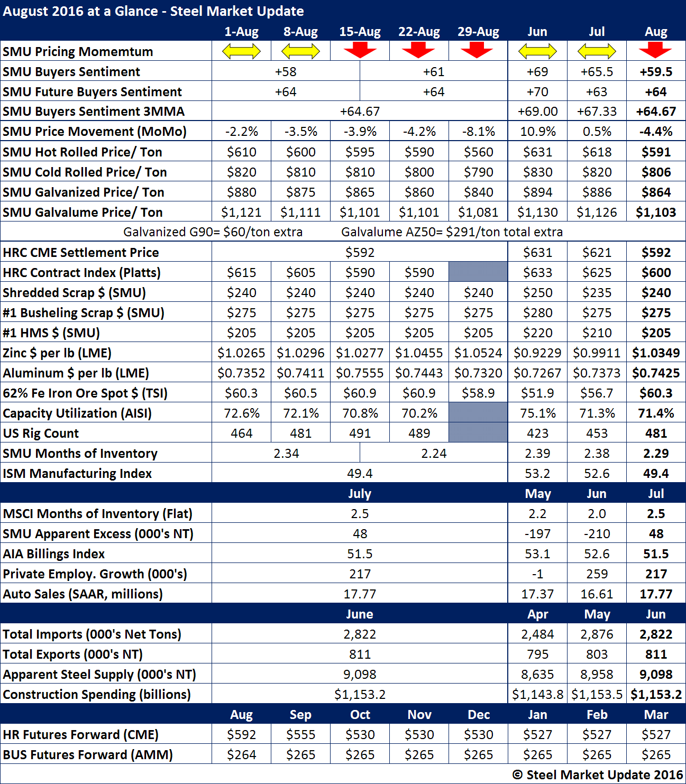Click the hatched empty cell in HRC Contract Index row

478,272
